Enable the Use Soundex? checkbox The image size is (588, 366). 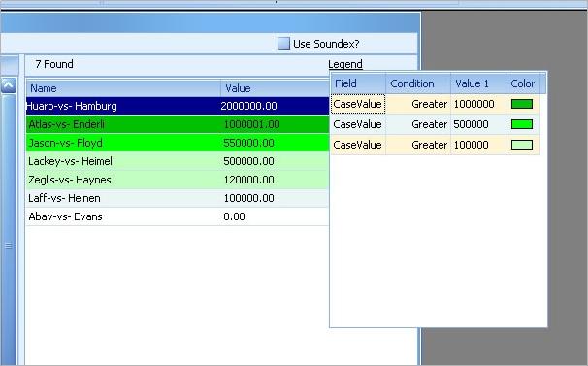point(283,44)
